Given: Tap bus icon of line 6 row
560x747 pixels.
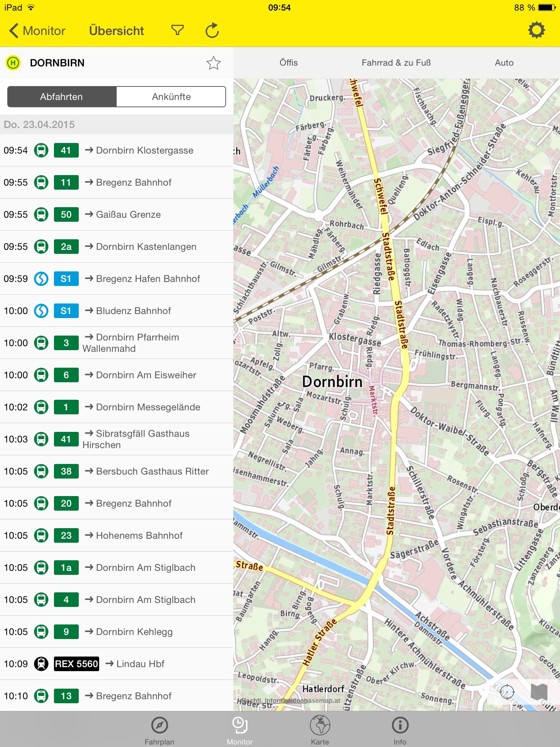Looking at the screenshot, I should pyautogui.click(x=41, y=375).
